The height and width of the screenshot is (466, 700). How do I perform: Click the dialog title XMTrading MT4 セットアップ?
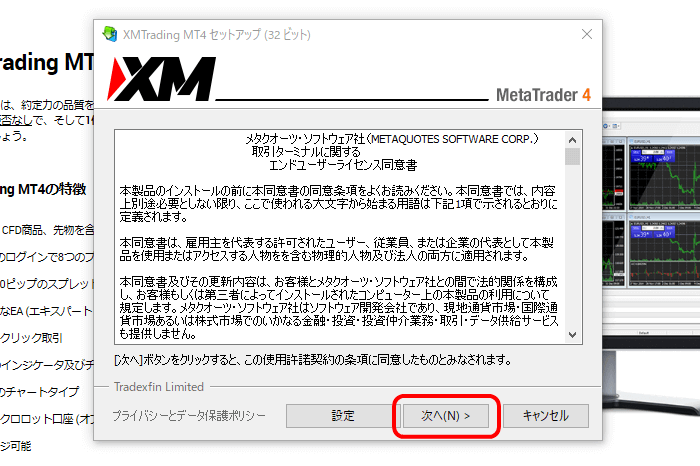217,34
